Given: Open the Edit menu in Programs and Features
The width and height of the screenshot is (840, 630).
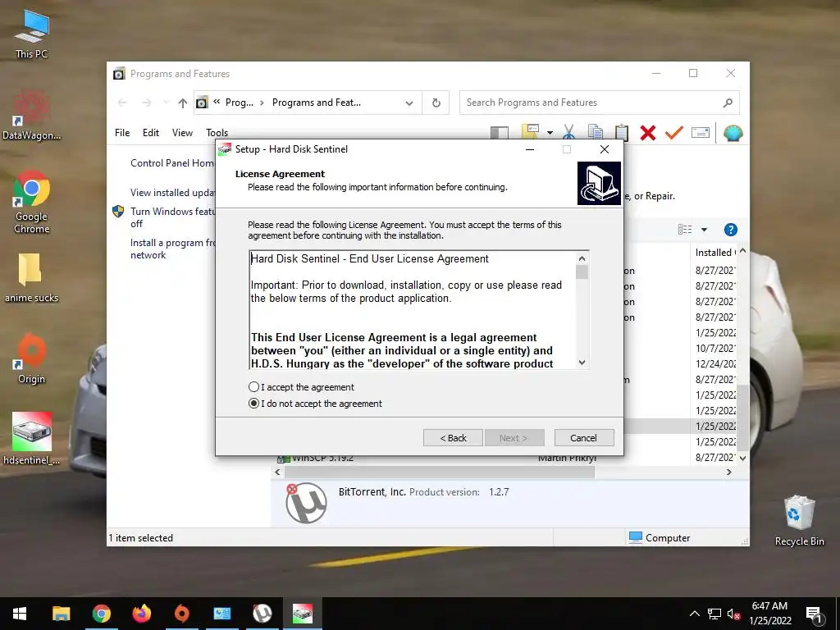Looking at the screenshot, I should coord(151,133).
